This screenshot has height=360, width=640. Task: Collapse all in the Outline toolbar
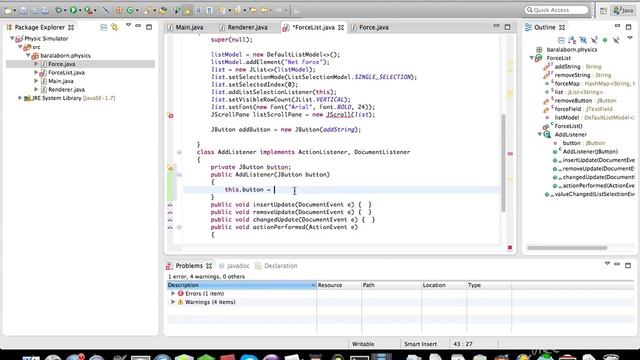pos(561,40)
